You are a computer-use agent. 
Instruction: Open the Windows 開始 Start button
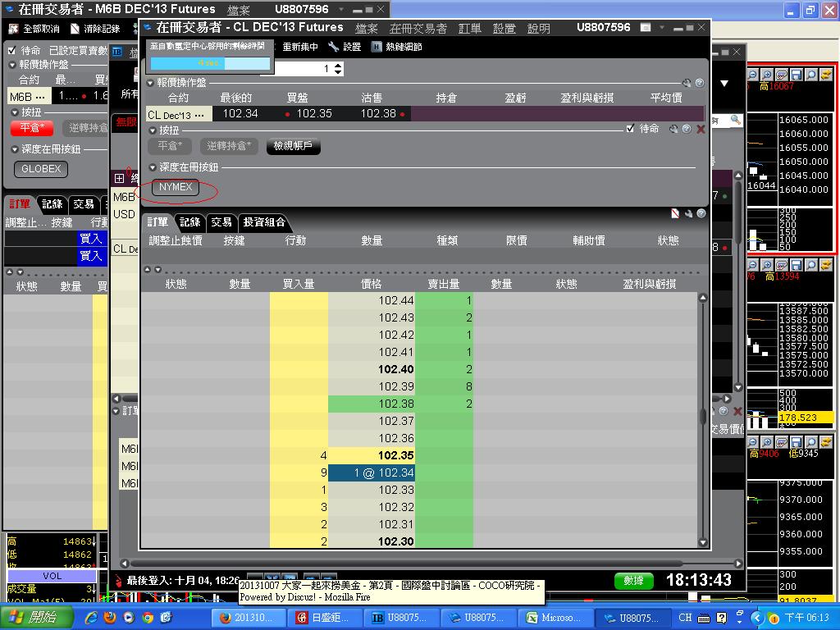click(x=36, y=618)
